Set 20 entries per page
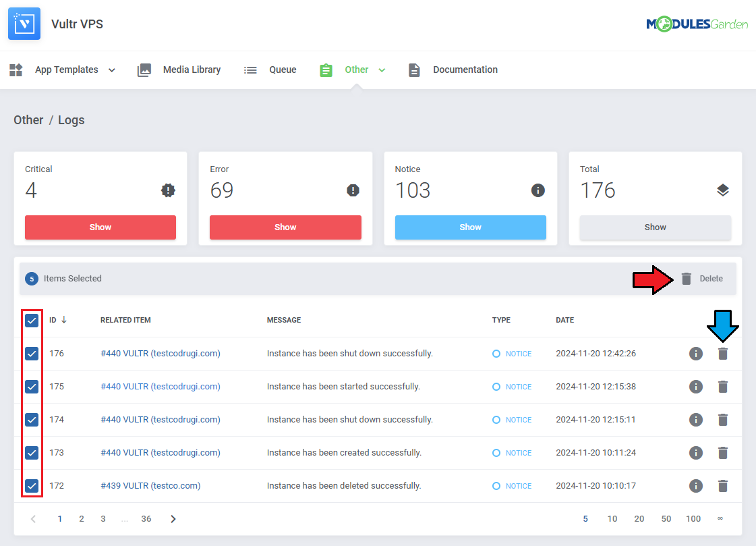This screenshot has width=756, height=546. [639, 519]
